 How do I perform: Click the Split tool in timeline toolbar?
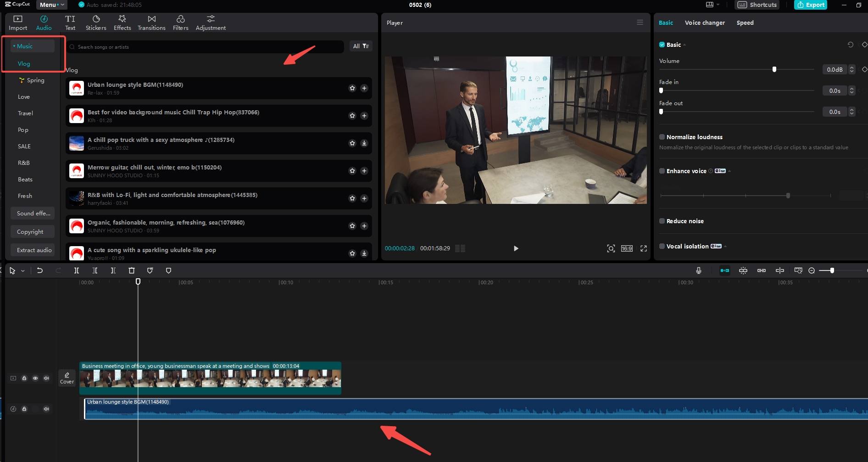77,270
